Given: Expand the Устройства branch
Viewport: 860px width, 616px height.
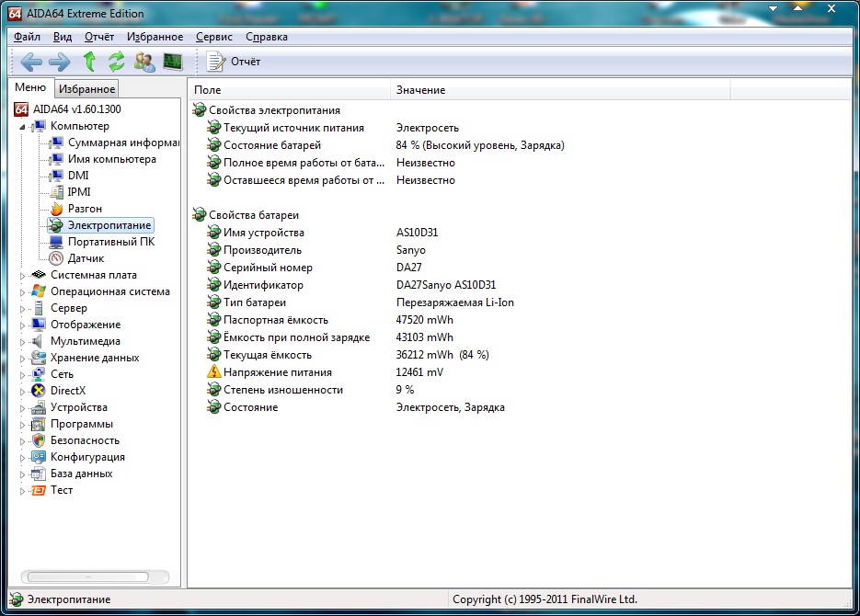Looking at the screenshot, I should [x=22, y=408].
